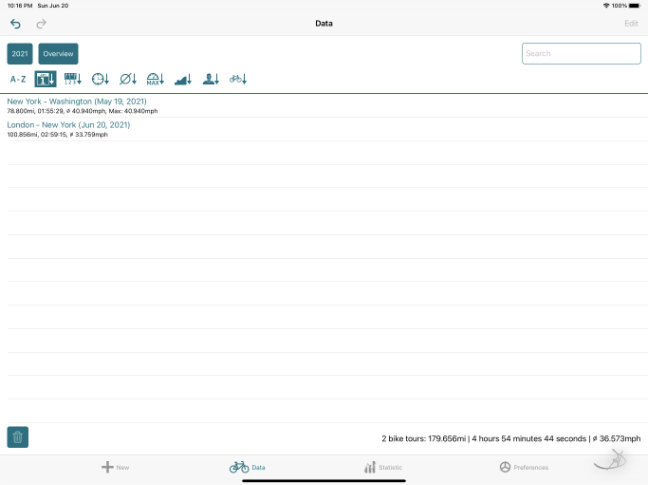This screenshot has height=485, width=648.
Task: Tap the undo arrow
Action: tap(15, 23)
